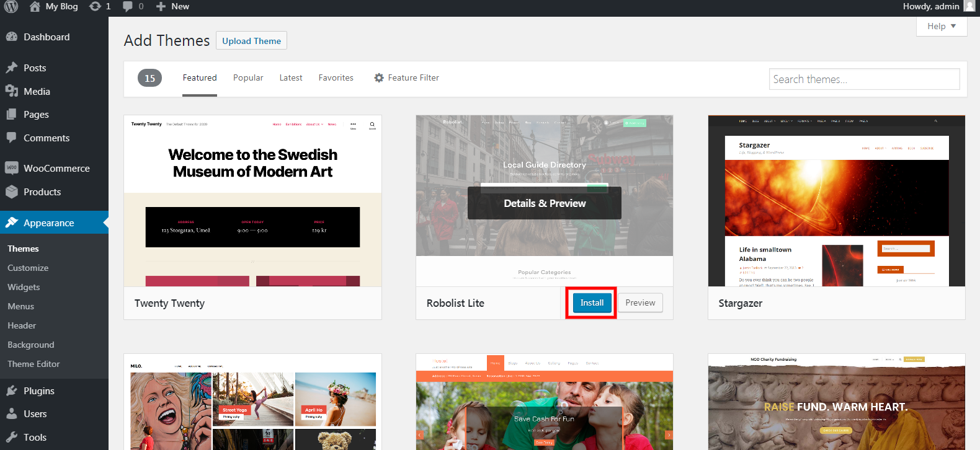Click the WordPress logo in admin bar
The height and width of the screenshot is (450, 980).
[11, 6]
